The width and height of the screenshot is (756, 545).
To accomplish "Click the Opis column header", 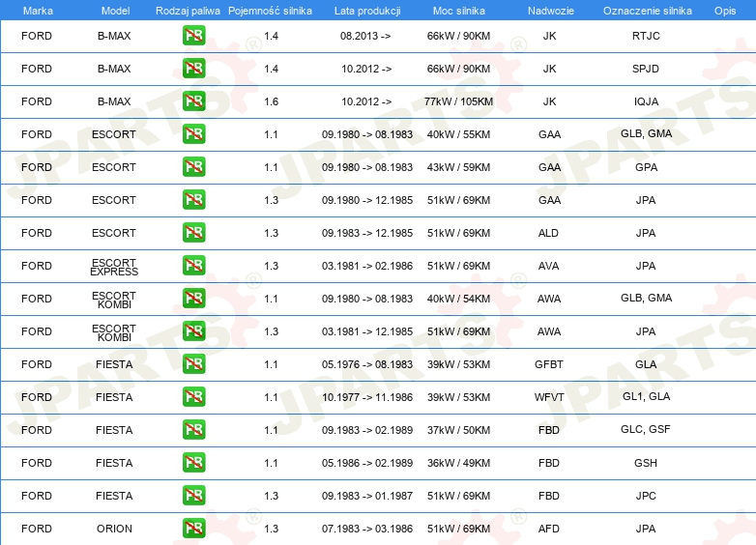I will coord(725,11).
